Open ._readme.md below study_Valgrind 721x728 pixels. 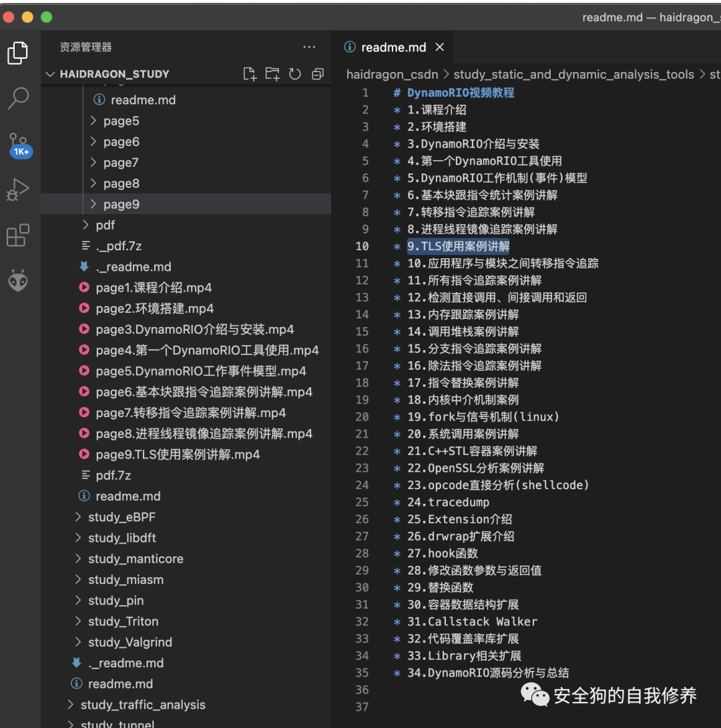(186, 663)
